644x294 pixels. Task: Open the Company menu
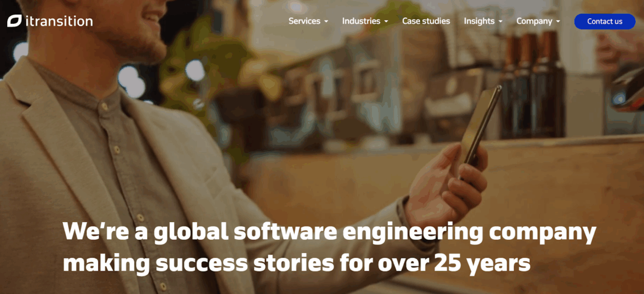534,21
